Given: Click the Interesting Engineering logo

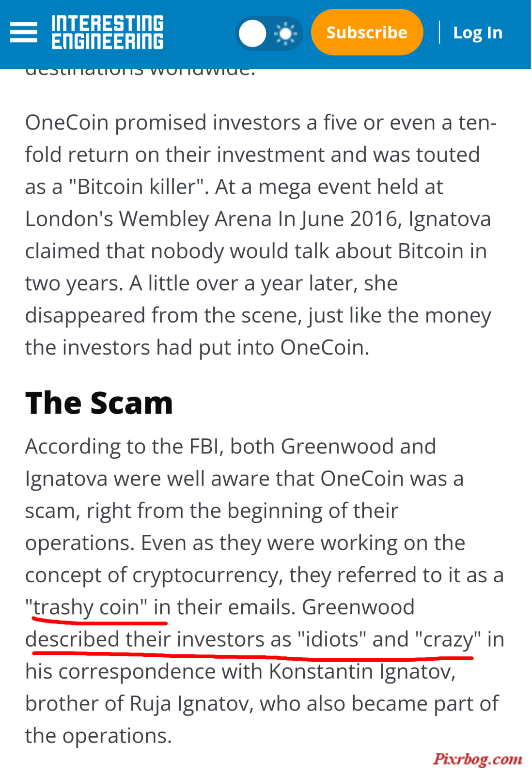Looking at the screenshot, I should pyautogui.click(x=108, y=32).
